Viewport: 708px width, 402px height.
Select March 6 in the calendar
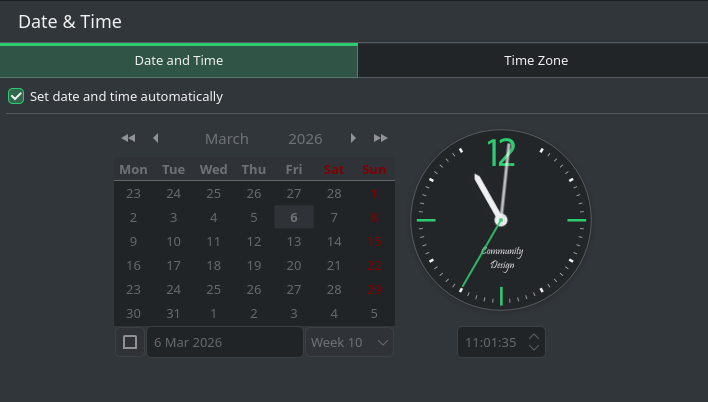coord(294,217)
